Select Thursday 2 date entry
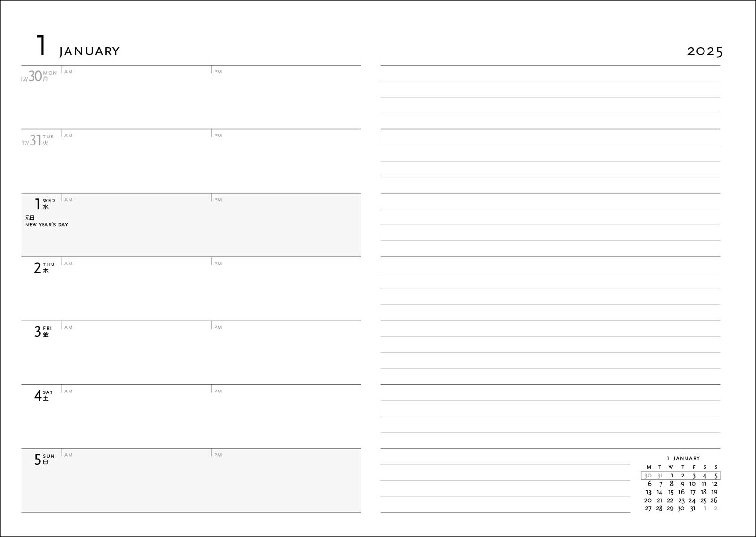The image size is (756, 537). 44,268
